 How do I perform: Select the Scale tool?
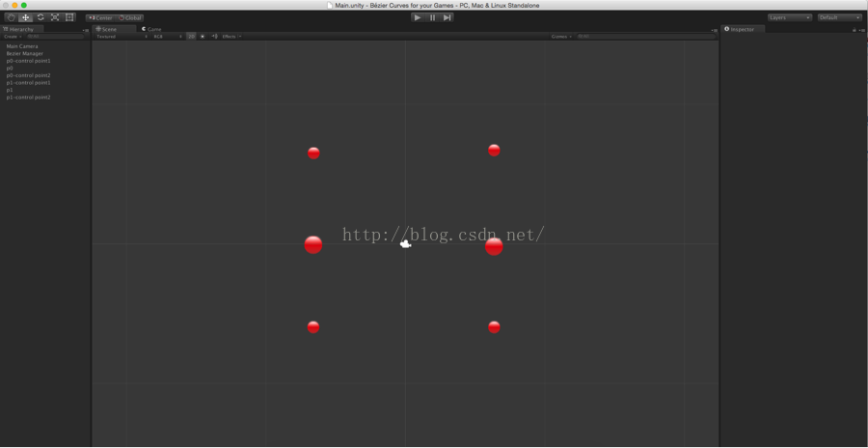pyautogui.click(x=55, y=17)
